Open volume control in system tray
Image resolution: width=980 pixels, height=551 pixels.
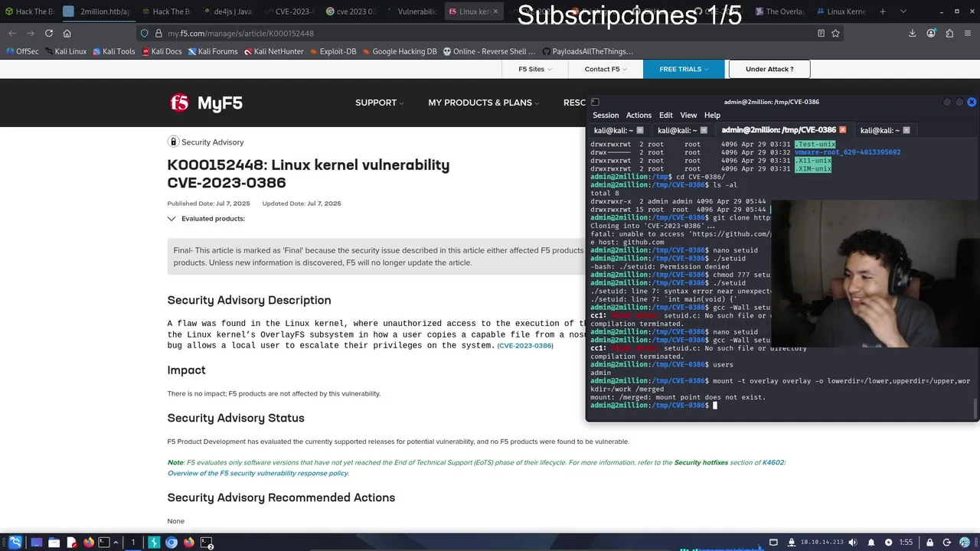(852, 543)
